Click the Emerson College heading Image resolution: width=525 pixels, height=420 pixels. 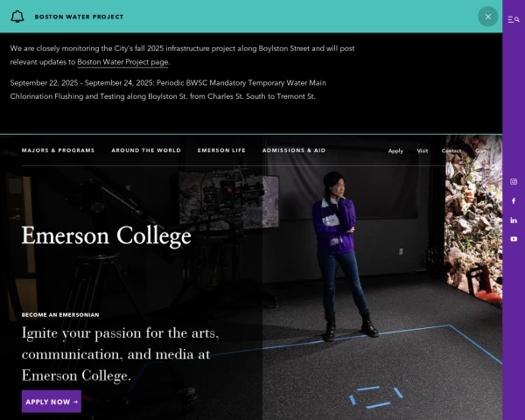106,235
